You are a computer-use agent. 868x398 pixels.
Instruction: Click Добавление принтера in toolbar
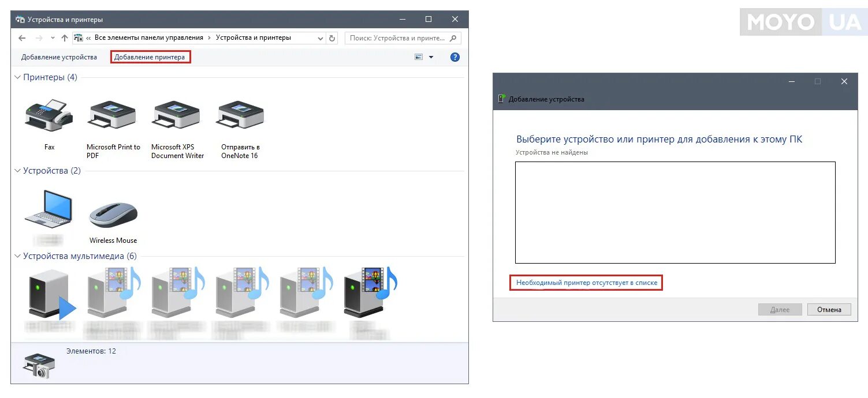pyautogui.click(x=150, y=57)
